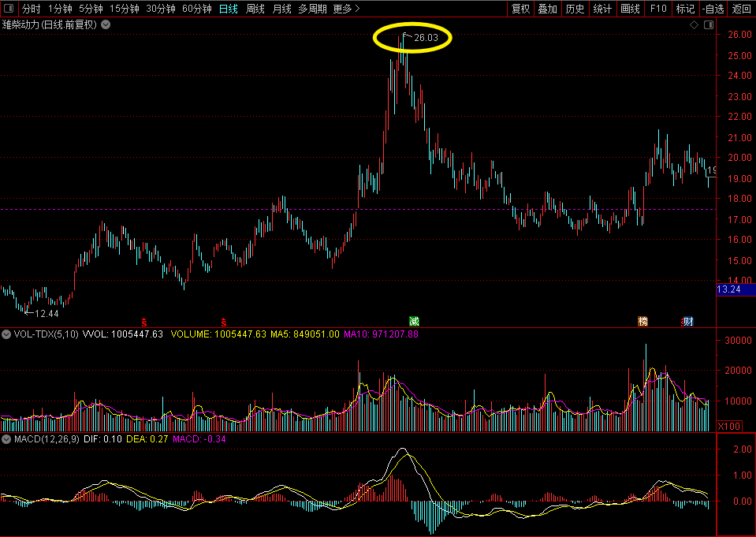The image size is (756, 537).
Task: Click the VVOL: 1005447.63 readout
Action: 123,334
